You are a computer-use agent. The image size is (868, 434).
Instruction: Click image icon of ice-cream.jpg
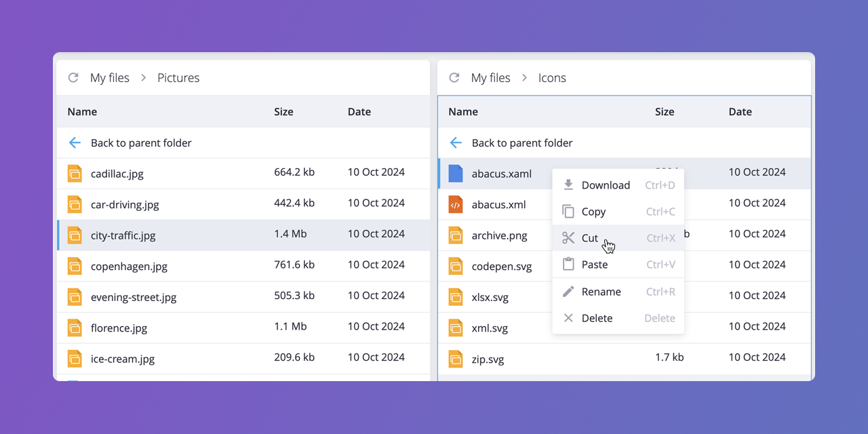click(75, 359)
